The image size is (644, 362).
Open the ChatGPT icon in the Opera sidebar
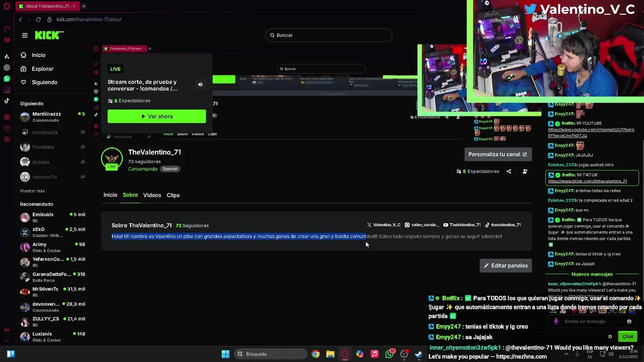(x=7, y=67)
